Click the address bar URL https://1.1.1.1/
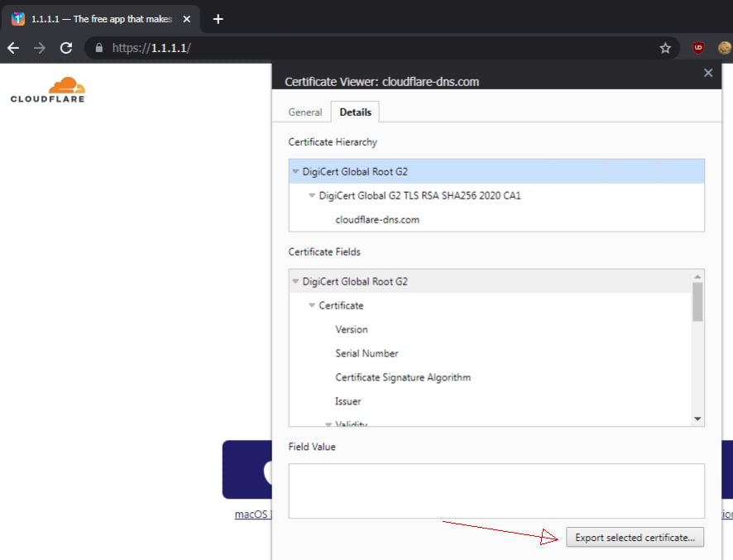The image size is (733, 560). (151, 48)
